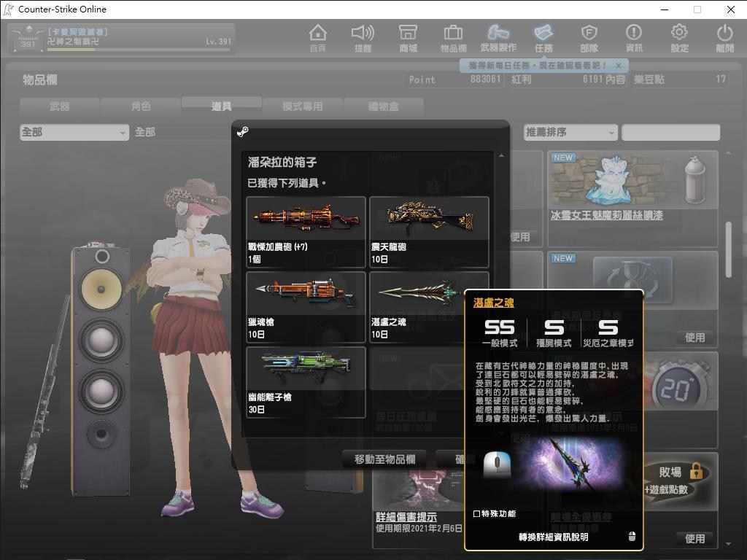Toggle the 特殊功能 checkbox

click(x=476, y=514)
